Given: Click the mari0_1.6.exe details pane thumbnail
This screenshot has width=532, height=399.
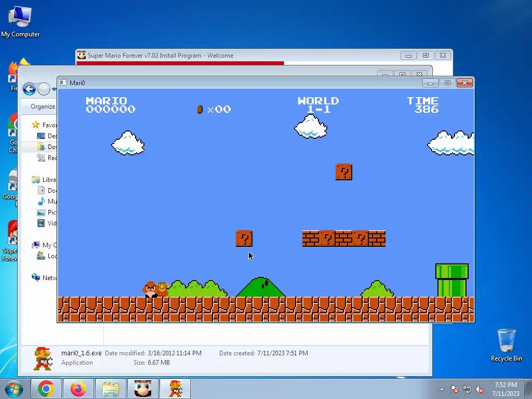Looking at the screenshot, I should (43, 358).
